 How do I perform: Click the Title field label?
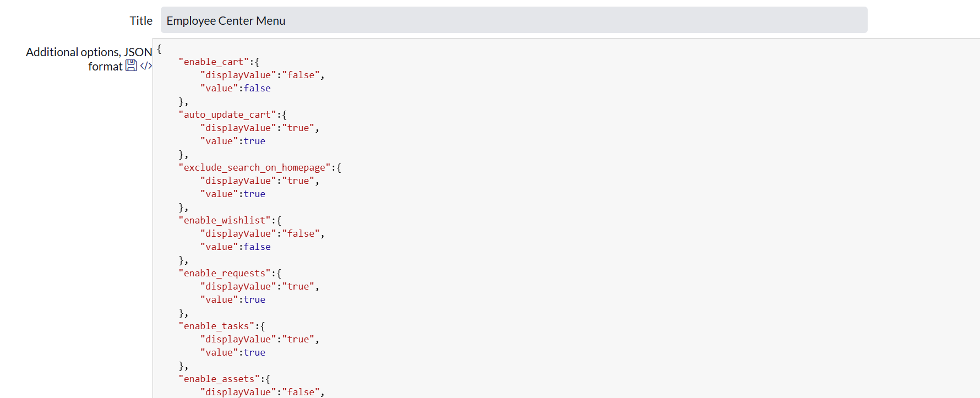tap(141, 20)
